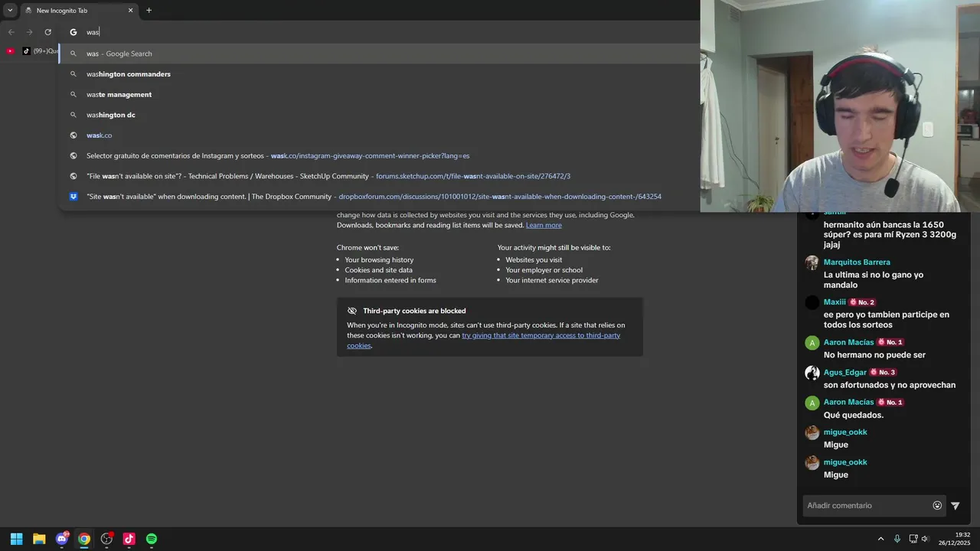The image size is (980, 551).
Task: Open the Windows Start menu
Action: 16,539
